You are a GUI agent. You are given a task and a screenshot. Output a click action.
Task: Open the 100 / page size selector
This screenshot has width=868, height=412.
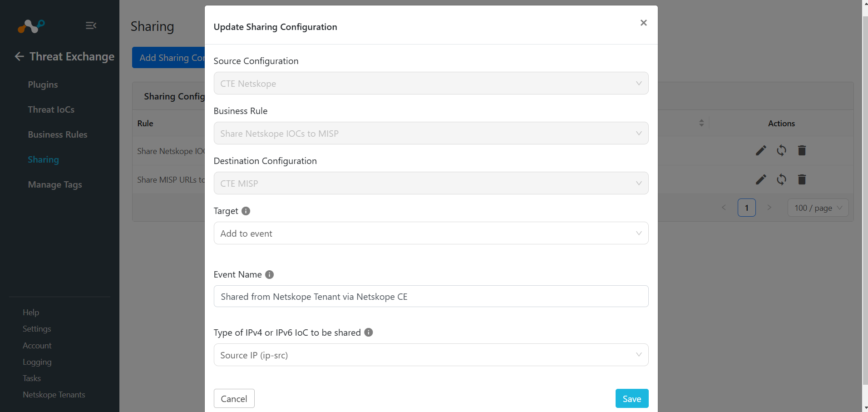pos(818,208)
